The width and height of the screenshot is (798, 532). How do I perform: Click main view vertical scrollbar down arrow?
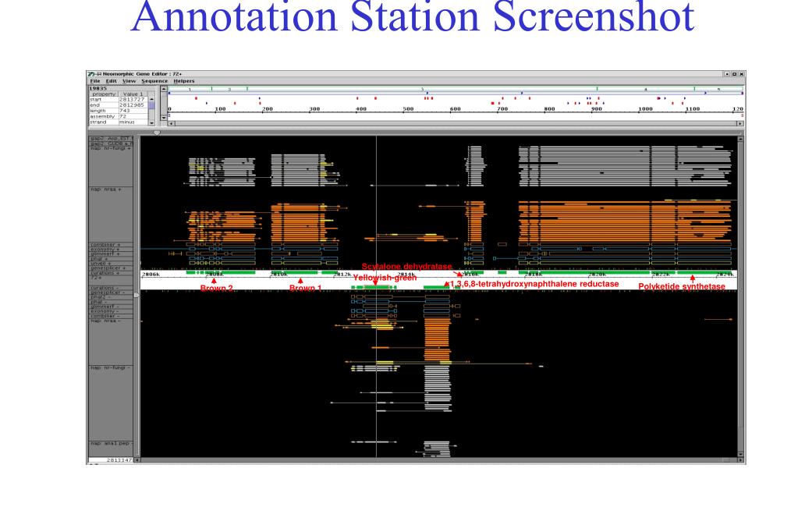click(x=740, y=453)
